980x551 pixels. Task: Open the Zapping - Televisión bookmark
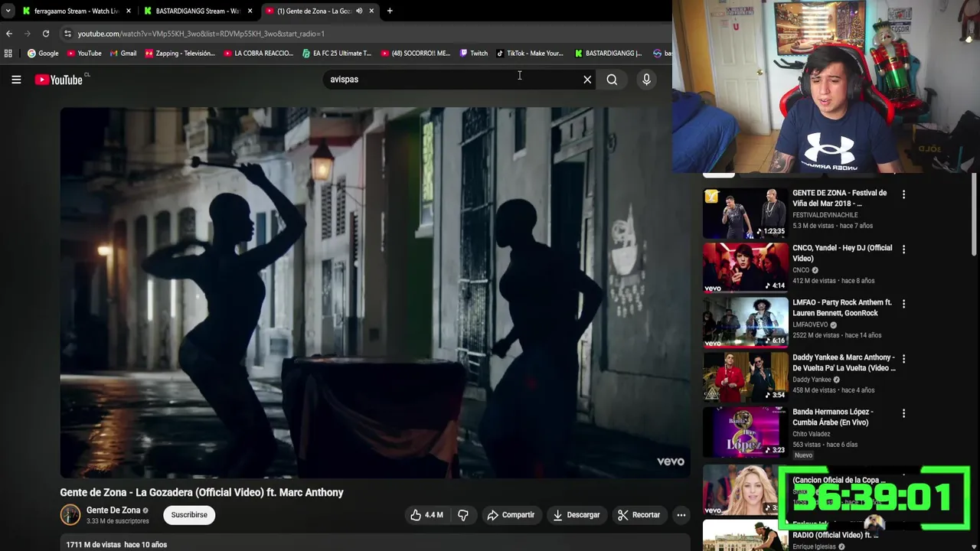coord(180,54)
